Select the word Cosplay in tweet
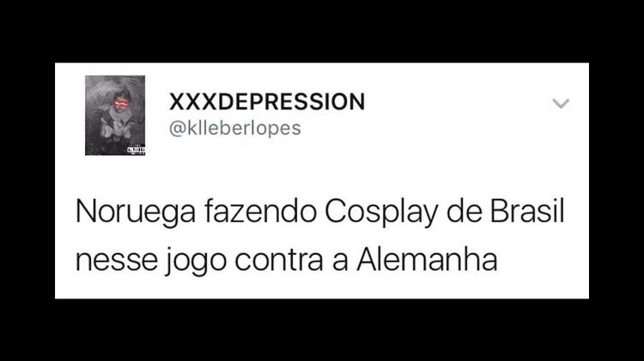644x361 pixels. coord(380,213)
